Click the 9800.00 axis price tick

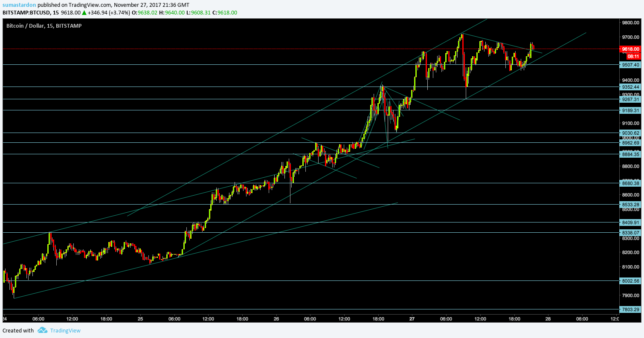[x=630, y=23]
